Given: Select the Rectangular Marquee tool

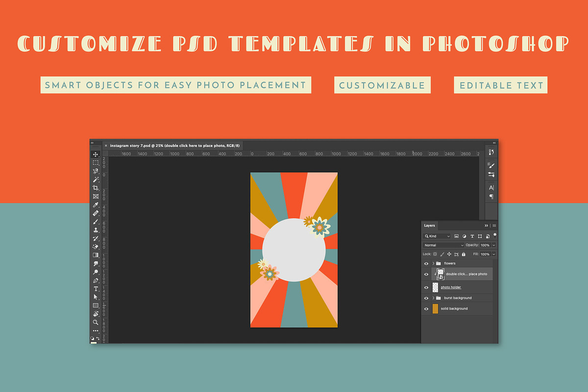Looking at the screenshot, I should pos(96,163).
